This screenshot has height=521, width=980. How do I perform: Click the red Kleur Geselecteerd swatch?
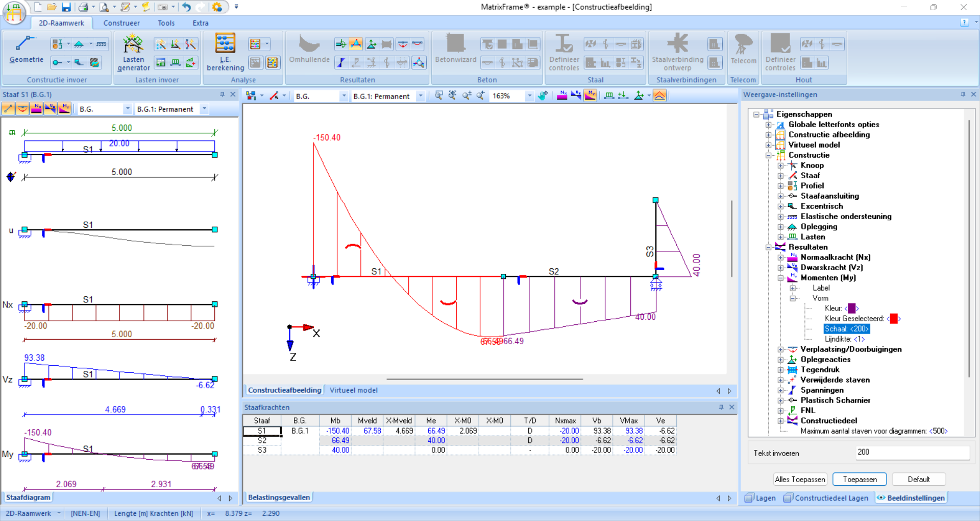tap(893, 319)
